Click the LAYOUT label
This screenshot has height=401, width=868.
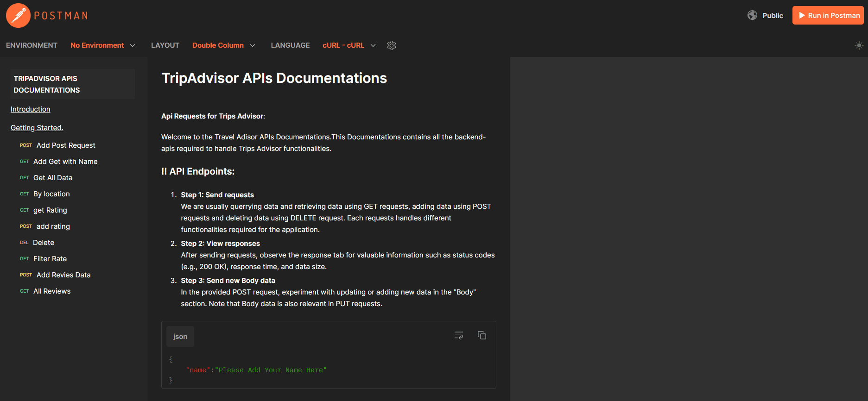coord(165,45)
